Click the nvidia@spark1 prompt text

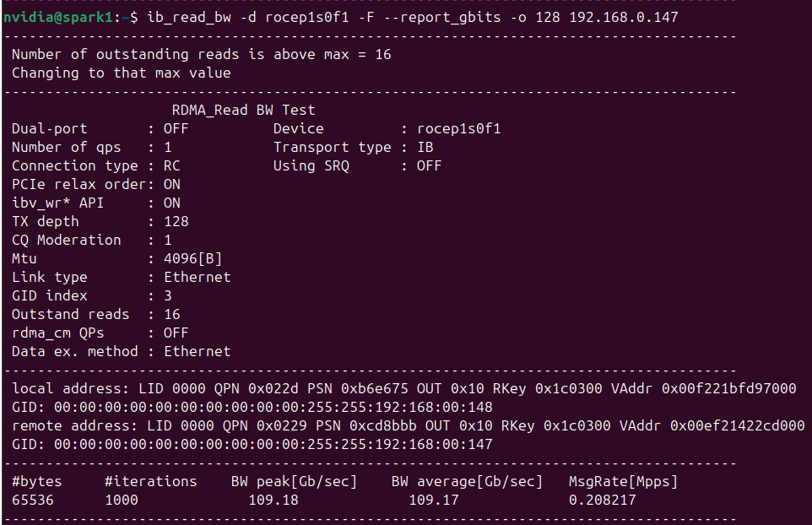(58, 18)
